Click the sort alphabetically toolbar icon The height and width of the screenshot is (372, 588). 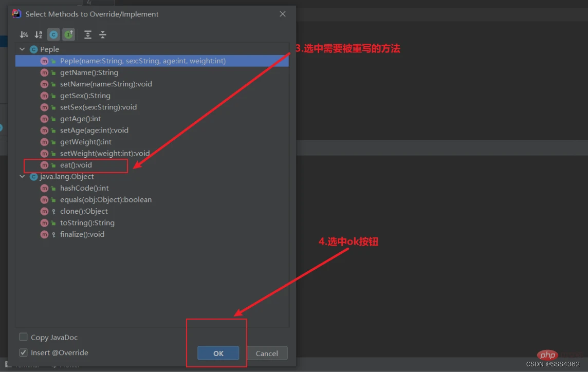click(39, 35)
